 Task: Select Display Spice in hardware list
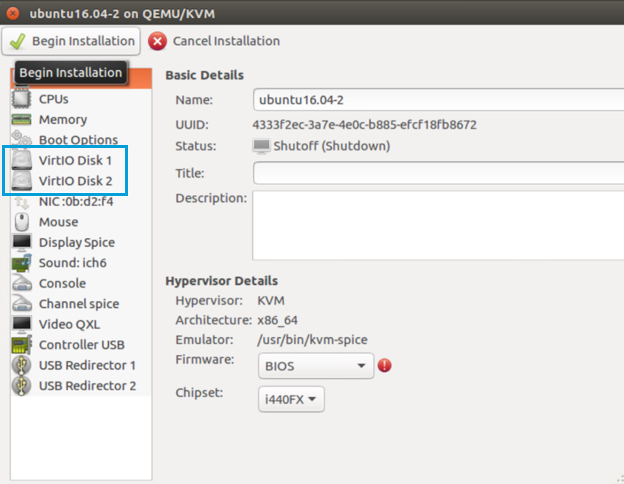coord(81,242)
